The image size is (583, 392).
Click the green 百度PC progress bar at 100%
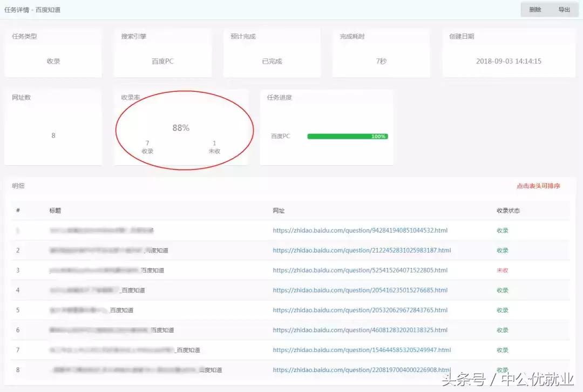[x=347, y=136]
